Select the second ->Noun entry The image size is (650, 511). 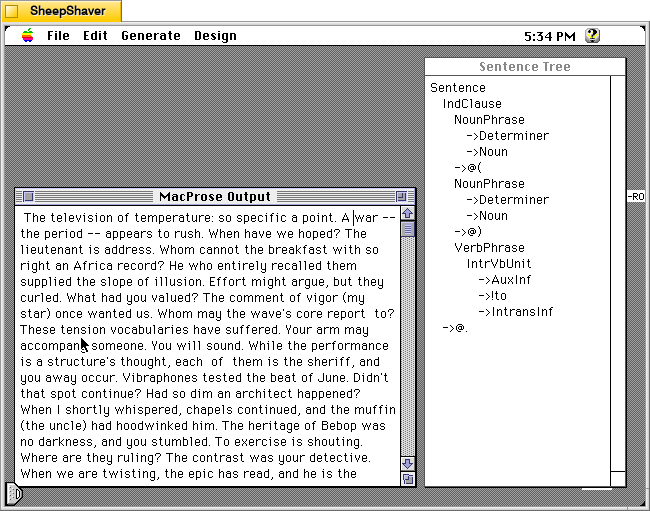click(487, 216)
